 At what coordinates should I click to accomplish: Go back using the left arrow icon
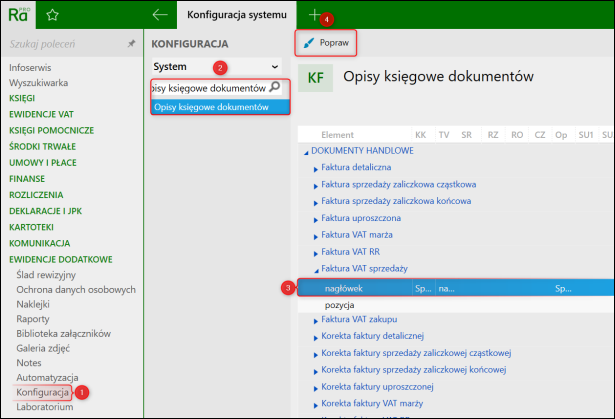click(x=160, y=15)
